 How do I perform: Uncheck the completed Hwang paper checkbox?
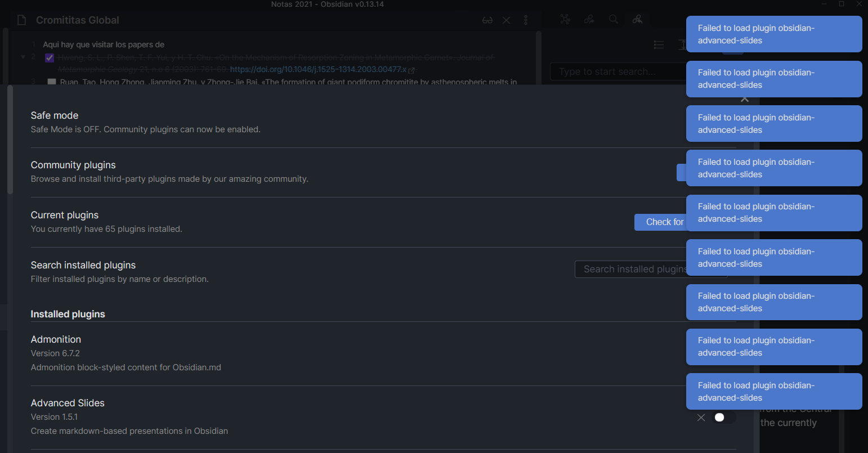click(50, 57)
